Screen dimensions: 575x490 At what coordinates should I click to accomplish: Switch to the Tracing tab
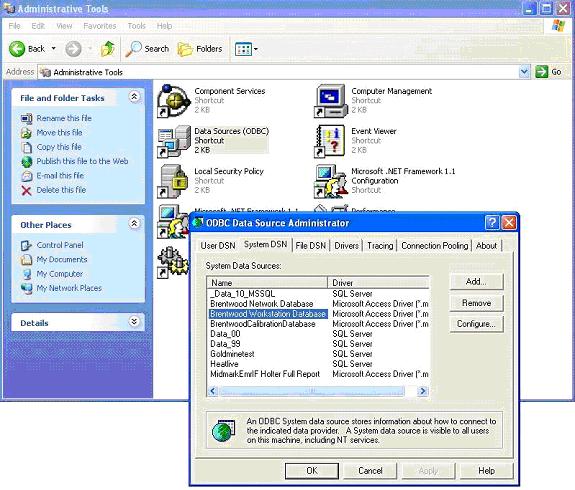click(380, 246)
